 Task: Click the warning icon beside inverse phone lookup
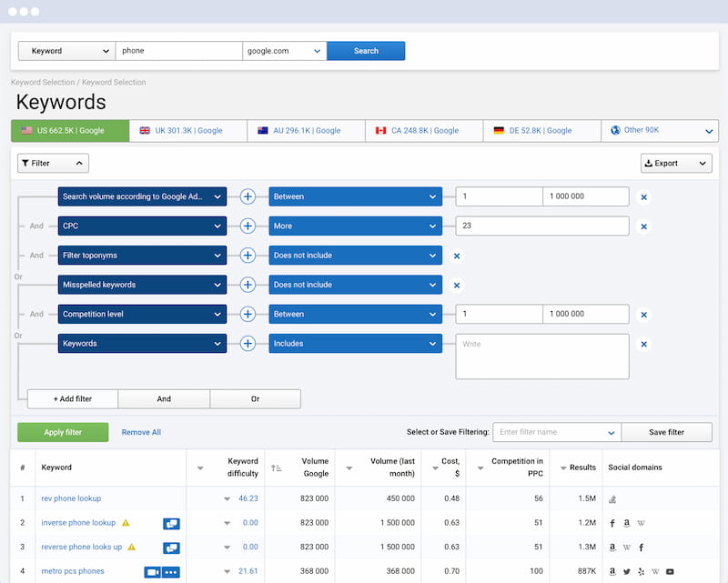point(126,523)
